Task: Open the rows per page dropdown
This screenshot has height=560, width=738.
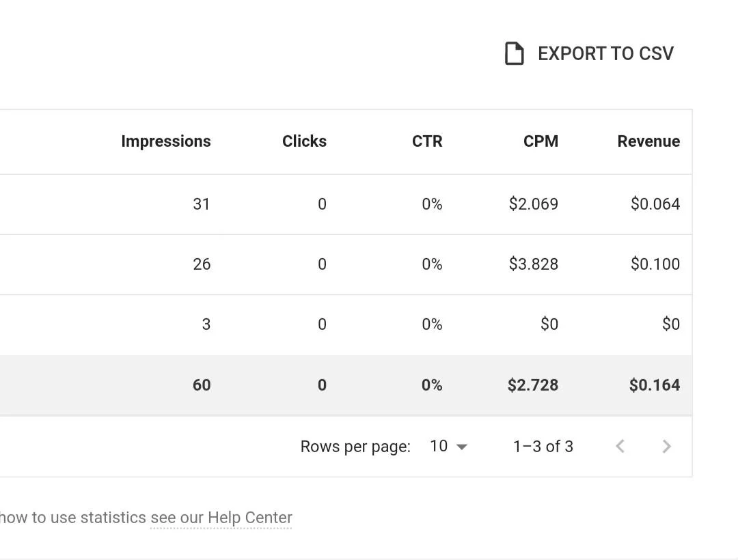Action: (x=448, y=446)
